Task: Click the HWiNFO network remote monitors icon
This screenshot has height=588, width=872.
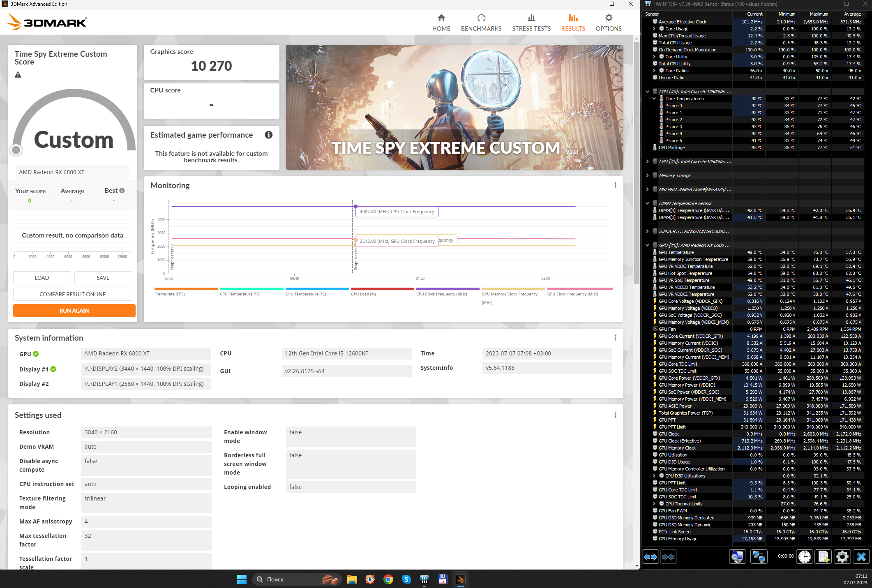Action: click(758, 557)
